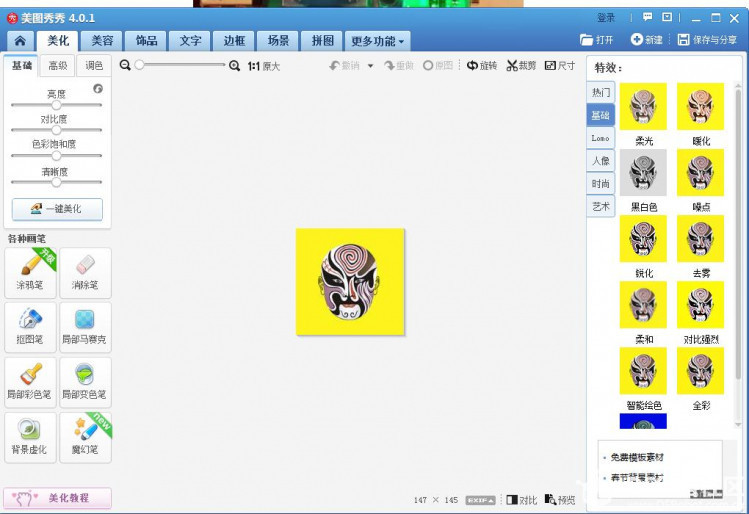Click the 裁剪 crop tool
Image resolution: width=749 pixels, height=514 pixels.
click(521, 65)
